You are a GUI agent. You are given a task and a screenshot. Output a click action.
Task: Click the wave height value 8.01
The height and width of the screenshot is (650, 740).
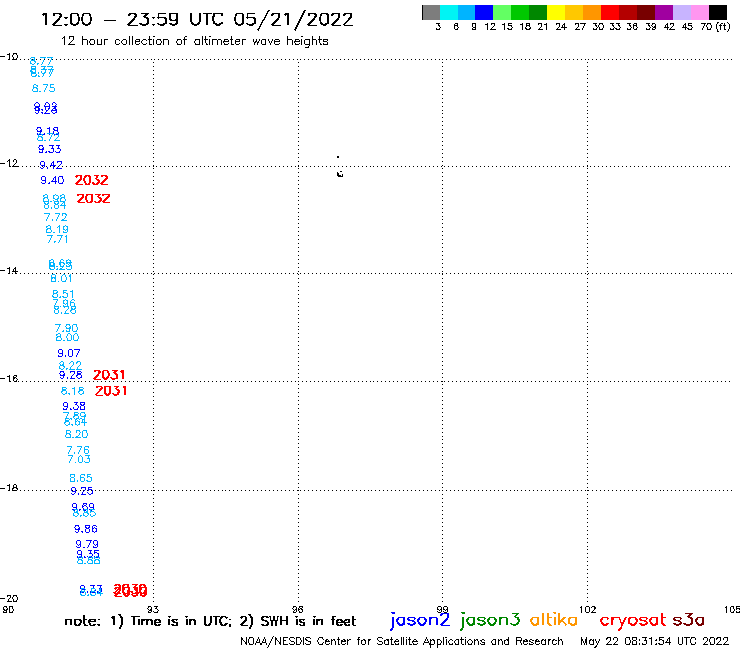tap(61, 279)
